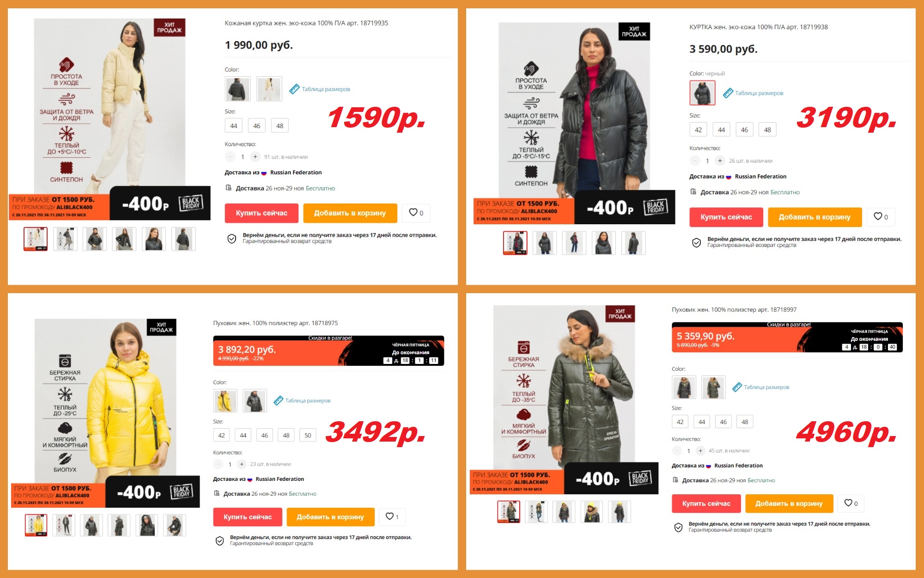Click Добавить в корзину for the yellow puffer
Viewport: 924px width, 578px height.
coord(330,517)
